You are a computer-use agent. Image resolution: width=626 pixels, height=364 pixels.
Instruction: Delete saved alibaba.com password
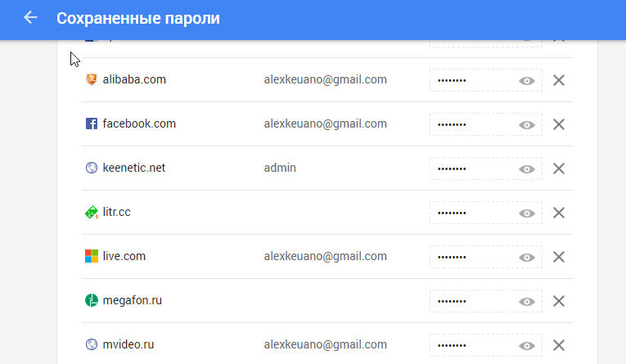tap(559, 80)
